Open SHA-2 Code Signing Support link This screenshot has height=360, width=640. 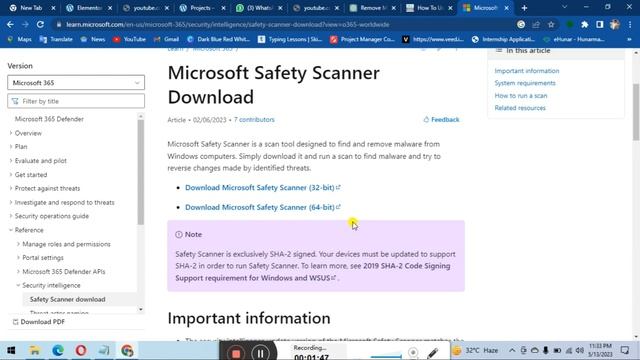coord(313,272)
